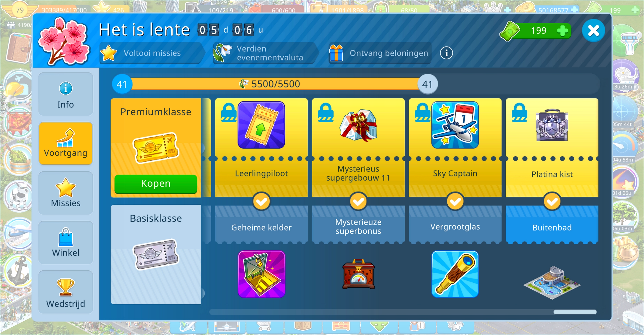The height and width of the screenshot is (335, 644).
Task: Click the cherry blossom event icon
Action: (64, 41)
